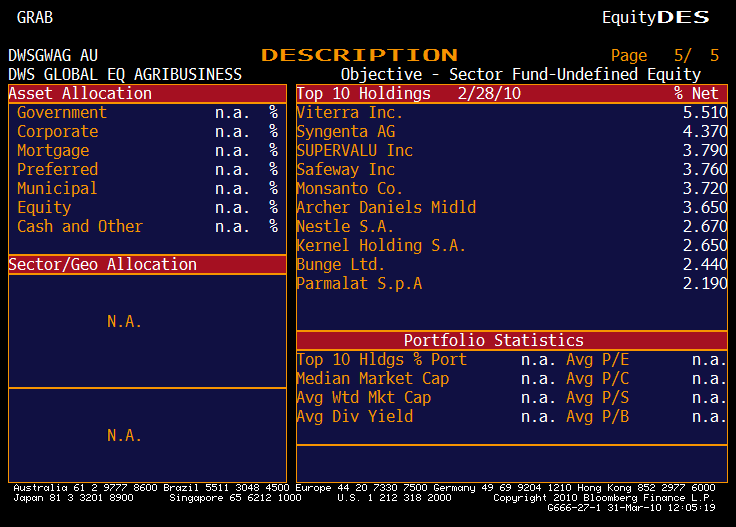Screen dimensions: 736x527
Task: Click the Portfolio Statistics header
Action: point(512,340)
